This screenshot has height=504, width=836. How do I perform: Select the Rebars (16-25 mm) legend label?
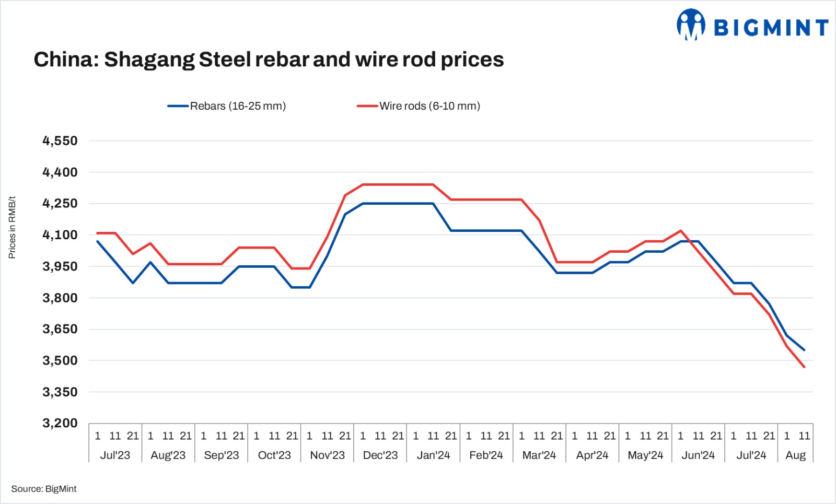point(238,106)
